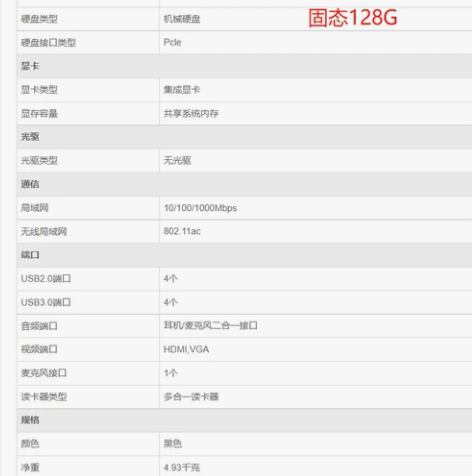This screenshot has height=476, width=472.
Task: Click the 4个 value in USB3.0端口 row
Action: coord(171,302)
